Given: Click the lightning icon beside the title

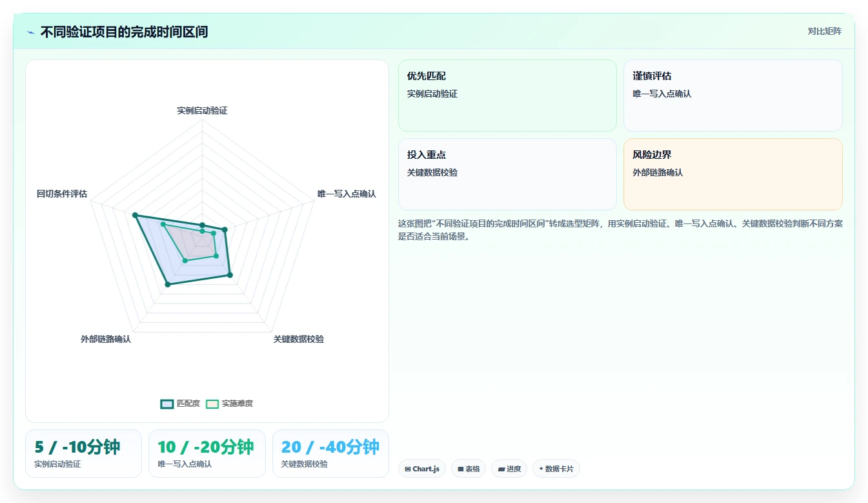Looking at the screenshot, I should point(31,32).
